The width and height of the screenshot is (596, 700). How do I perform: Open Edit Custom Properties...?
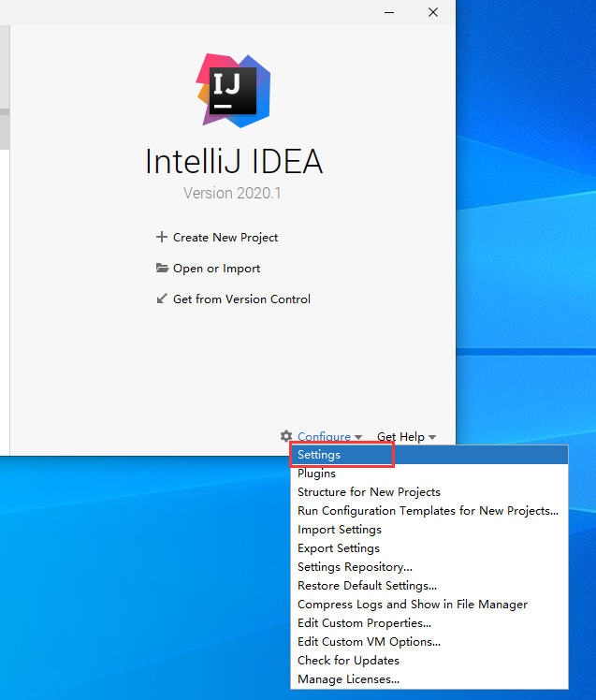click(429, 623)
